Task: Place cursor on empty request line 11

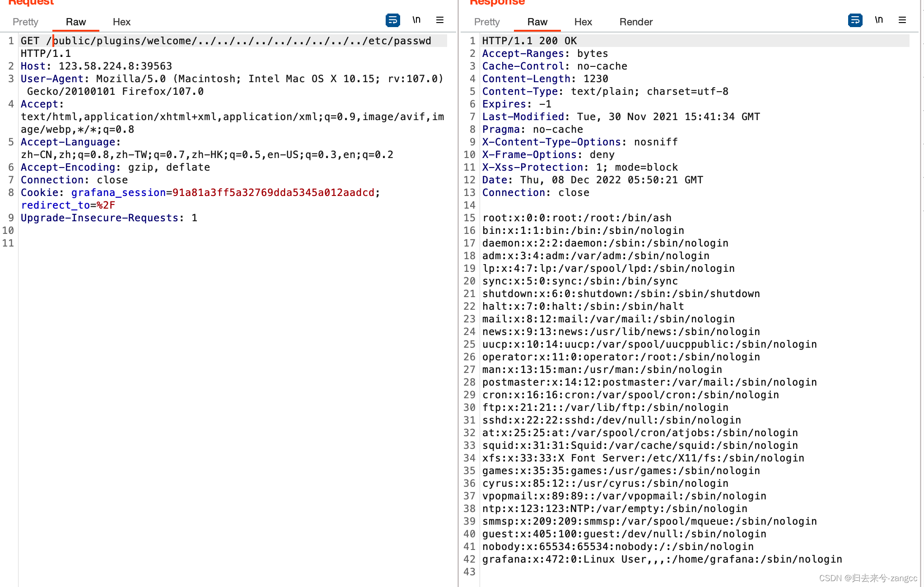Action: pos(234,243)
